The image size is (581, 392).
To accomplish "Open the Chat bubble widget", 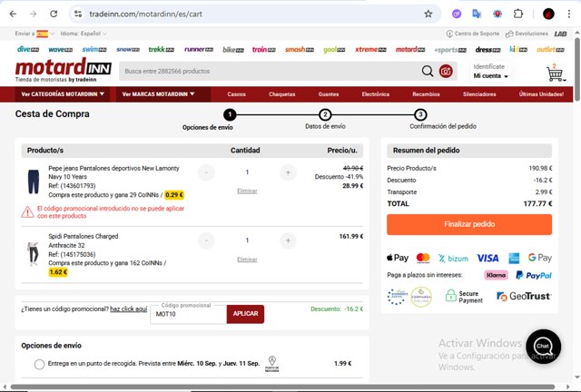I will [543, 346].
